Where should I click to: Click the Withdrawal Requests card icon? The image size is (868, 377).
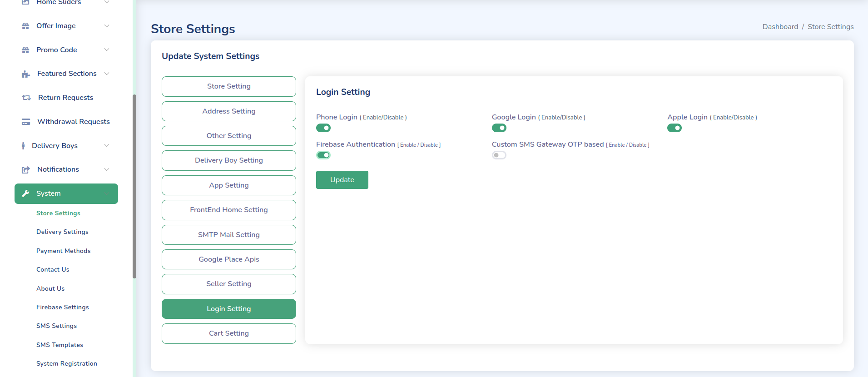[x=26, y=122]
